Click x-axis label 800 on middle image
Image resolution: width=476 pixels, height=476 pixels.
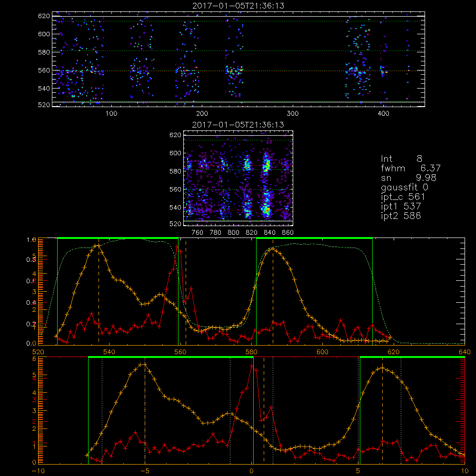click(233, 233)
